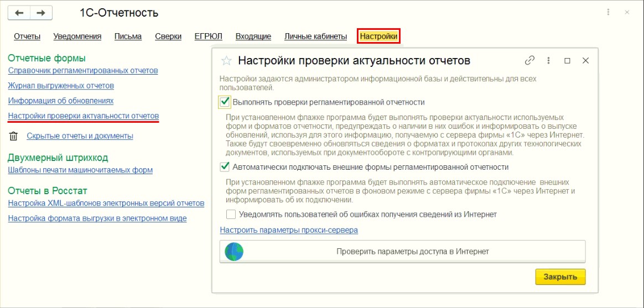Open Справочник регламентированных отчетов link

[x=83, y=71]
